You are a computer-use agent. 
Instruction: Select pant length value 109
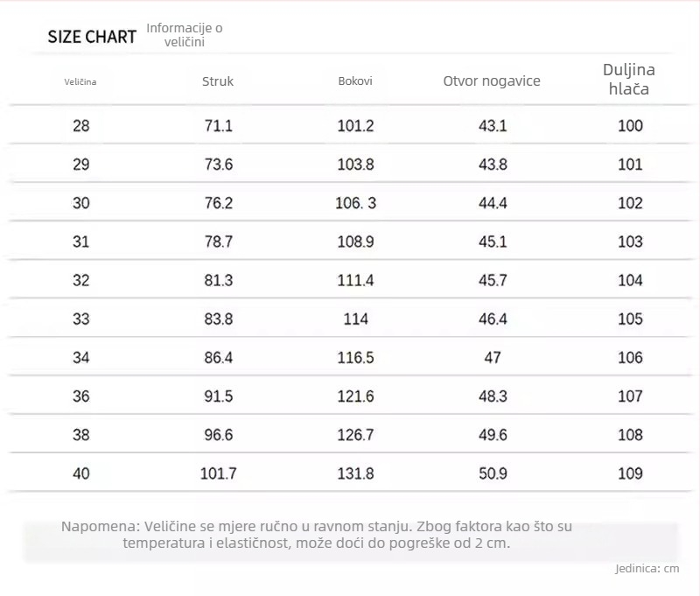pos(630,473)
